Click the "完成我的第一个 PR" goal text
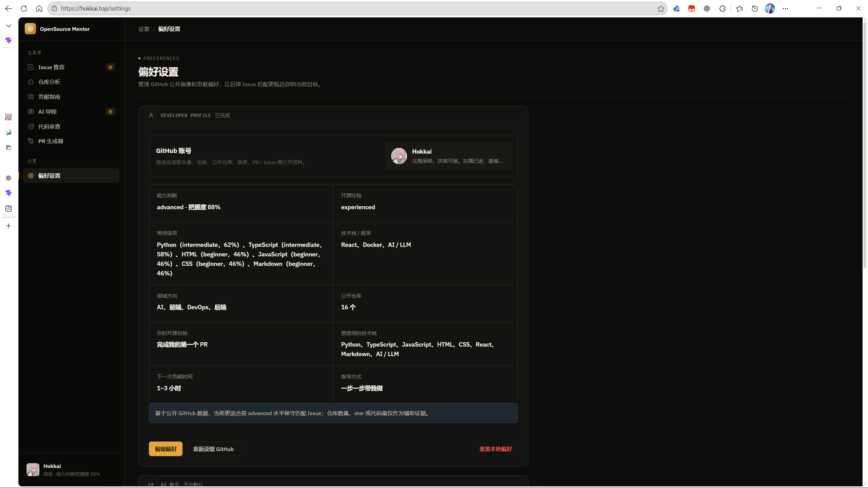The width and height of the screenshot is (868, 488). click(x=182, y=345)
